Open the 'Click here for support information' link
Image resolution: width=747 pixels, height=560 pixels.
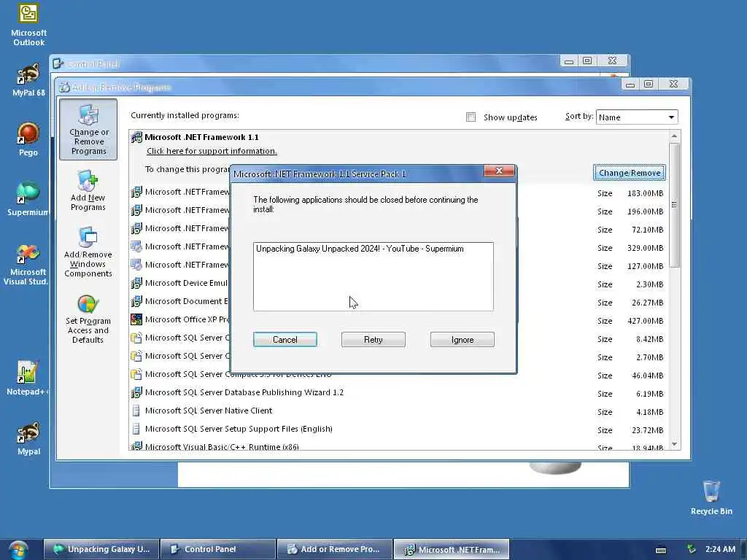(212, 151)
